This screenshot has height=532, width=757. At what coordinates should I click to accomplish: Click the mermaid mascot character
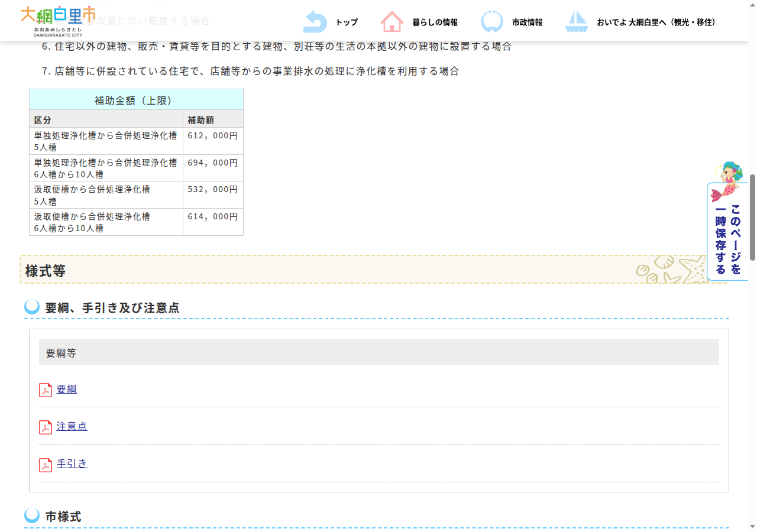tap(727, 180)
